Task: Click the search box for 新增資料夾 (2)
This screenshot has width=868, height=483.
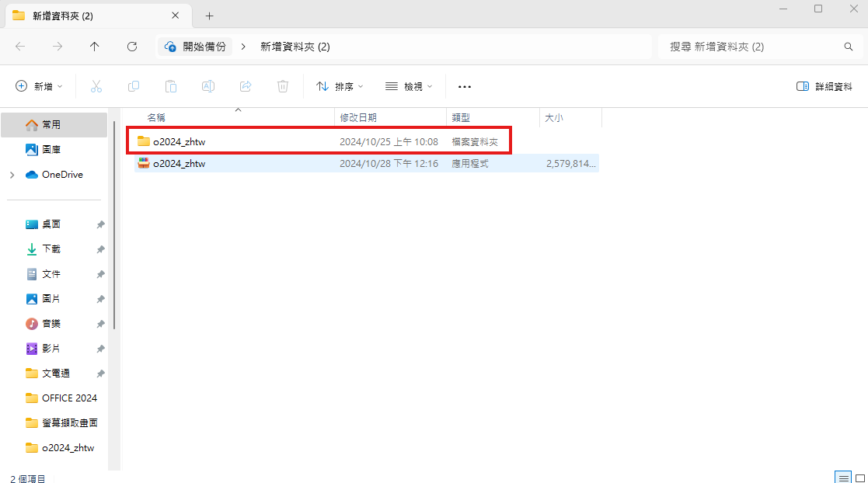Action: pyautogui.click(x=750, y=47)
